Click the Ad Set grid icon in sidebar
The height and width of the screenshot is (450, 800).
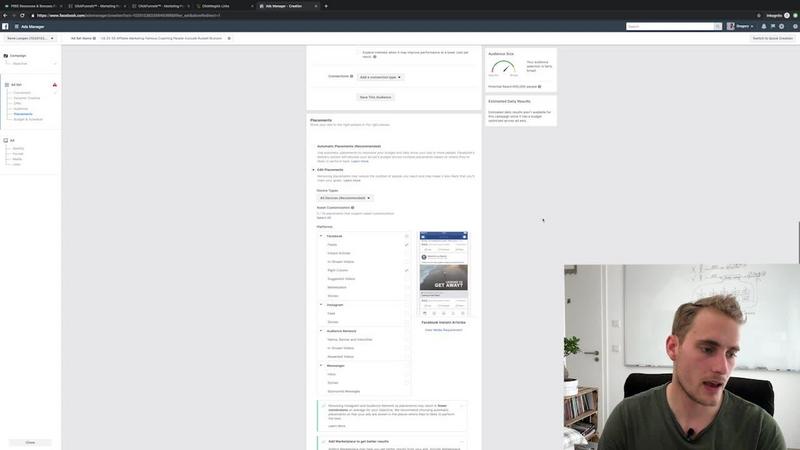point(7,85)
